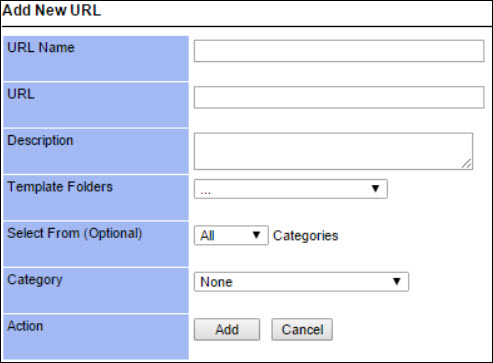
Task: Click the URL Name text field
Action: click(339, 51)
